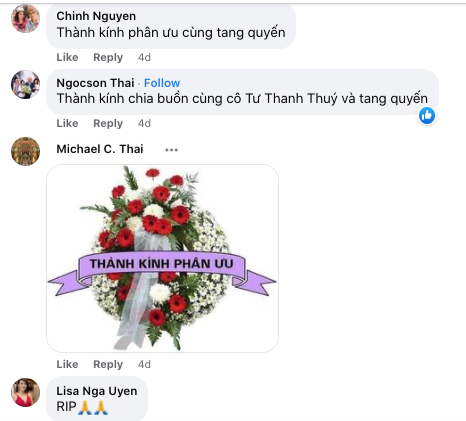The image size is (466, 421).
Task: Reply to Ngocson Thai's comment
Action: [x=108, y=123]
